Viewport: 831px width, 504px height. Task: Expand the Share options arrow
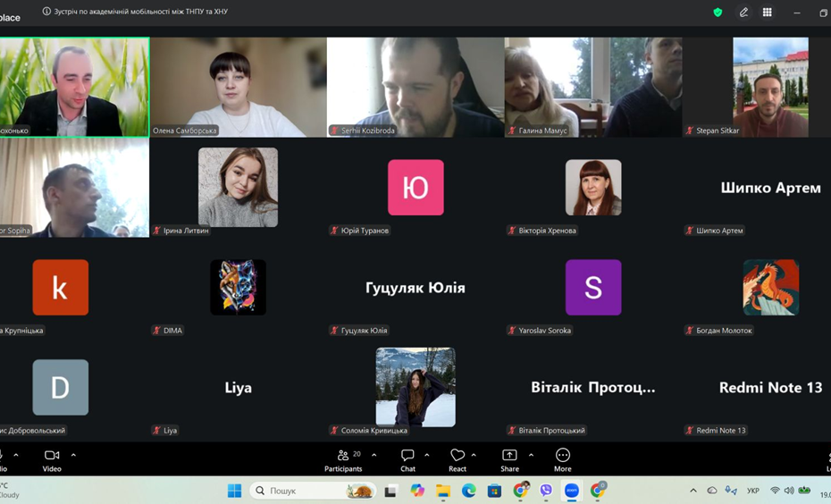[531, 455]
